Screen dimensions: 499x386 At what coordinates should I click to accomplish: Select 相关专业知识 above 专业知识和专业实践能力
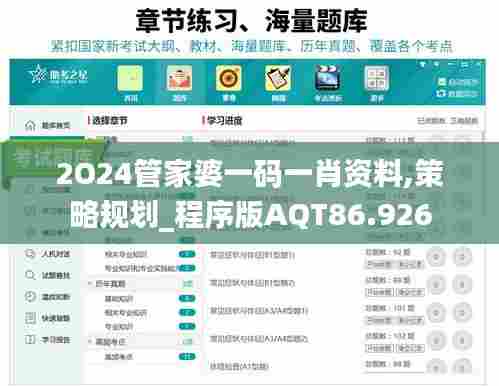tap(126, 254)
